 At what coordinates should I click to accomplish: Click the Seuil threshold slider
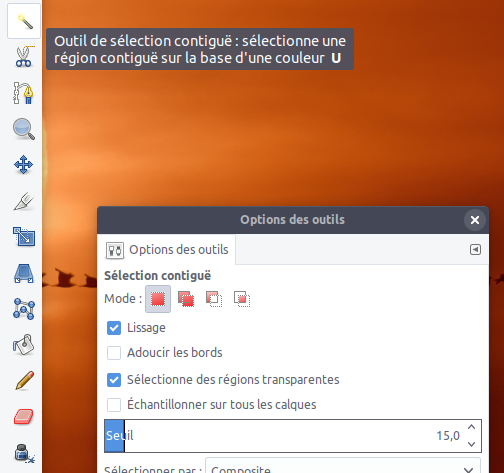coord(293,436)
